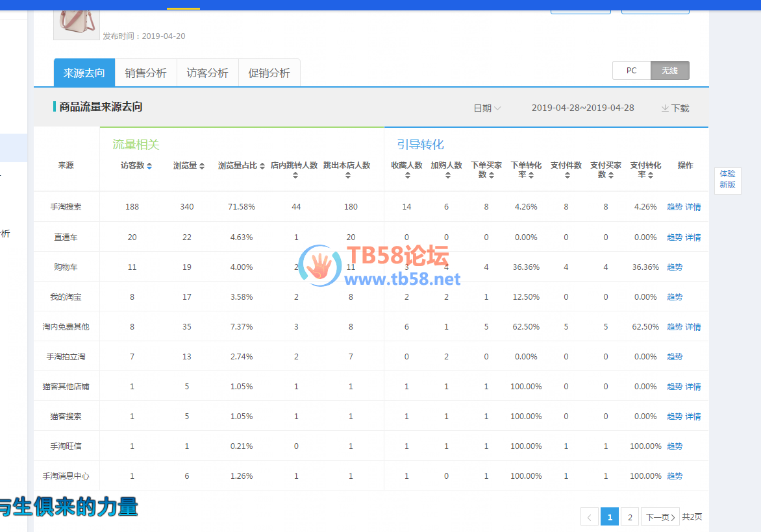Sort table by 访客数 column arrows
Viewport: 761px width, 532px height.
(x=149, y=166)
